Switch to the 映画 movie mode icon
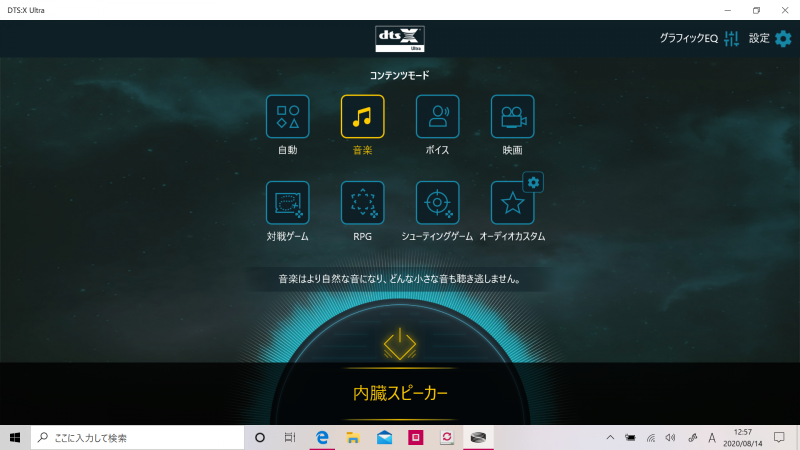The height and width of the screenshot is (450, 800). (512, 116)
